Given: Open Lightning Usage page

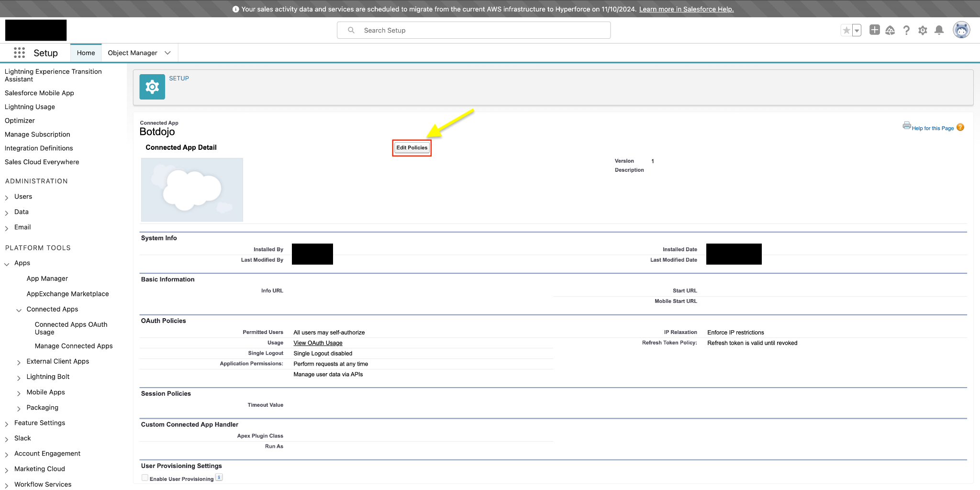Looking at the screenshot, I should tap(30, 107).
